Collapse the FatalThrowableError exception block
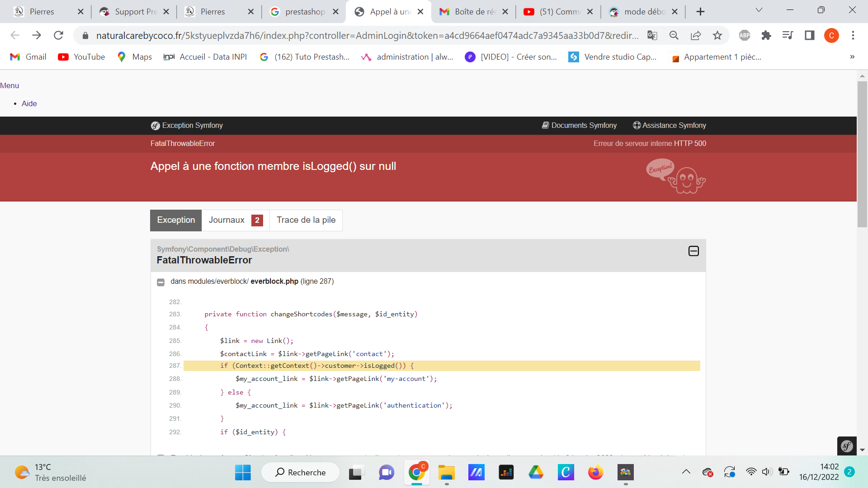Image resolution: width=868 pixels, height=488 pixels. click(693, 251)
